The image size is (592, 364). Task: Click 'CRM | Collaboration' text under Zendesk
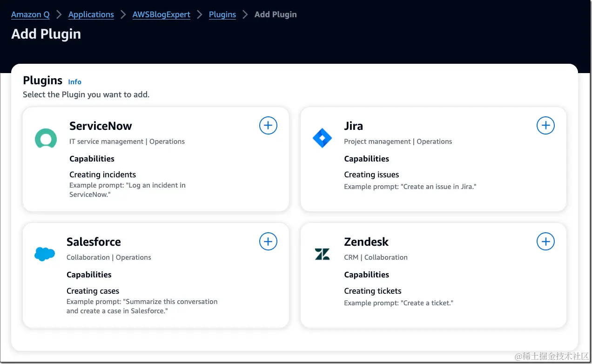pos(376,257)
